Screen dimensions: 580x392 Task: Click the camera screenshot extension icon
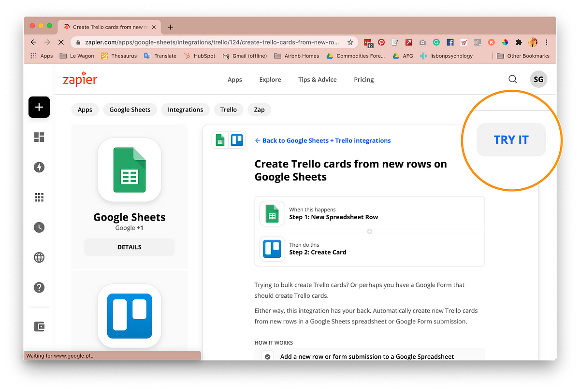pyautogui.click(x=422, y=42)
